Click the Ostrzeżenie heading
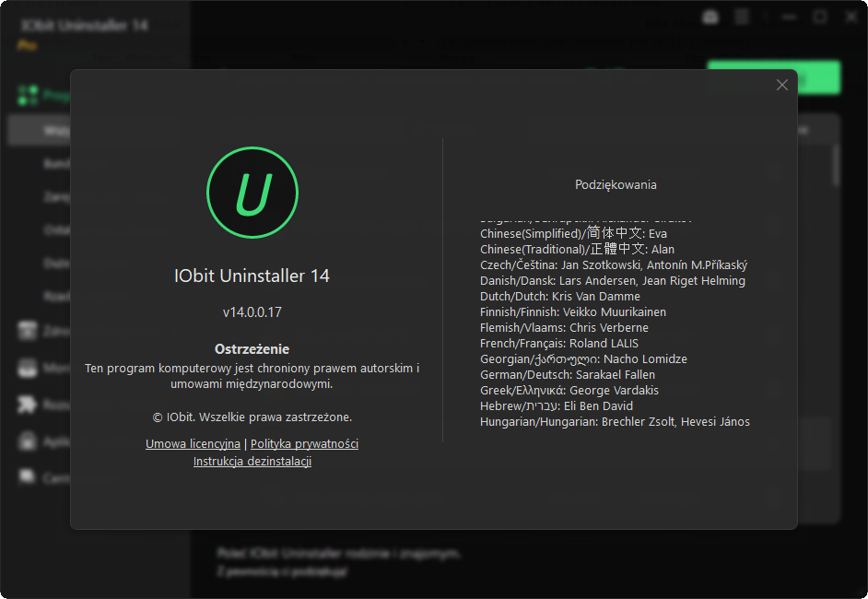This screenshot has width=868, height=599. (x=252, y=348)
